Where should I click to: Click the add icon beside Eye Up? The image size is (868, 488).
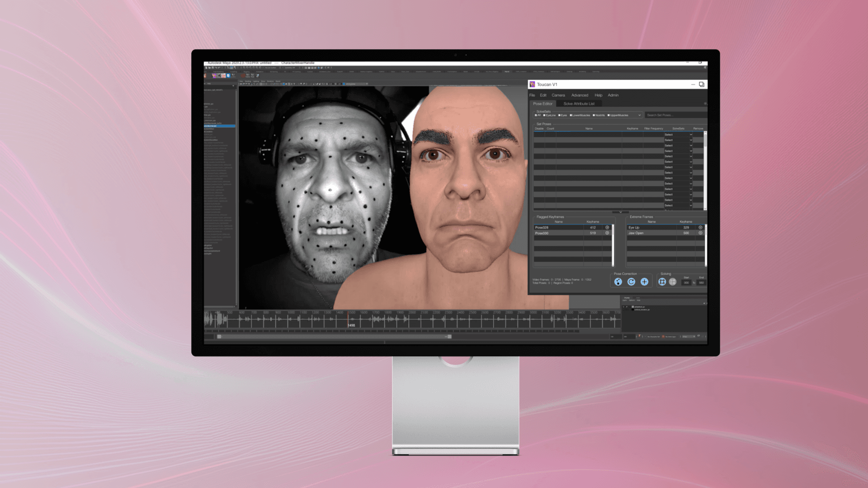coord(700,228)
